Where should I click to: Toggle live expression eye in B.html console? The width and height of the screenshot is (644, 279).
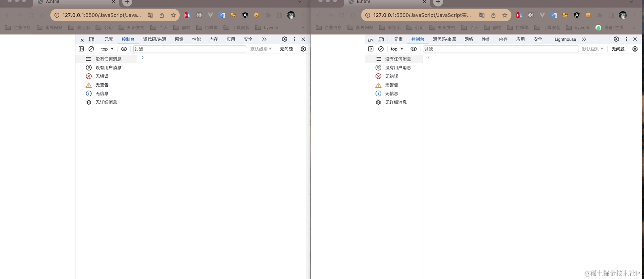pos(414,49)
